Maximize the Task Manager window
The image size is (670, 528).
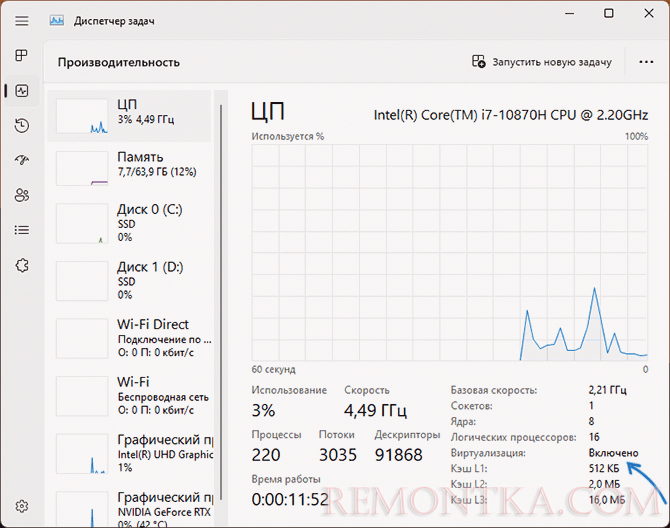click(x=608, y=14)
